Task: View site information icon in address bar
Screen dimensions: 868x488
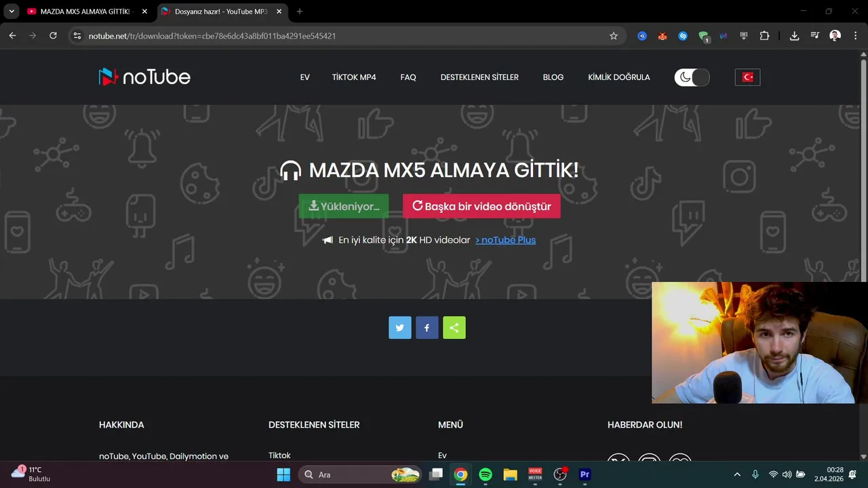Action: [x=77, y=36]
